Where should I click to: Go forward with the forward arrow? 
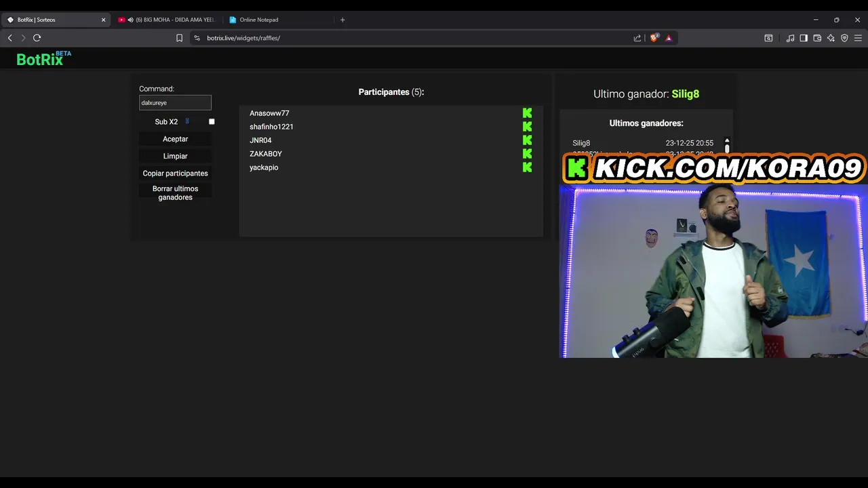(x=22, y=38)
